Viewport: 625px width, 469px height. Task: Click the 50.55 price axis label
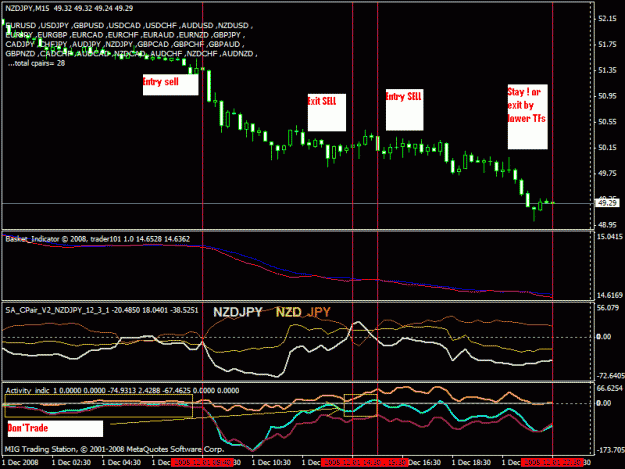coord(607,122)
